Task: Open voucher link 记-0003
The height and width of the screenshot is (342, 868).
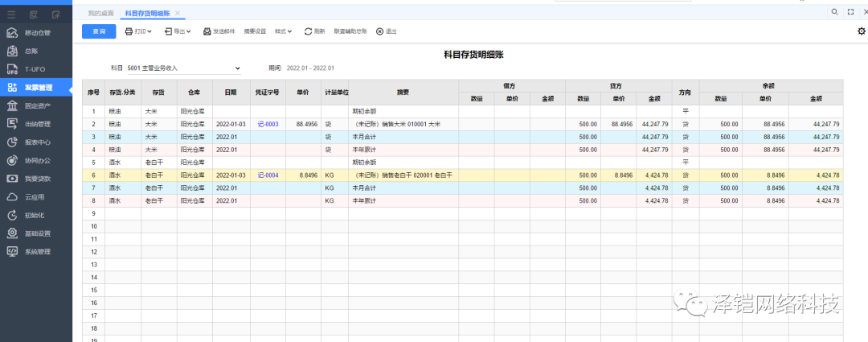Action: coord(268,125)
